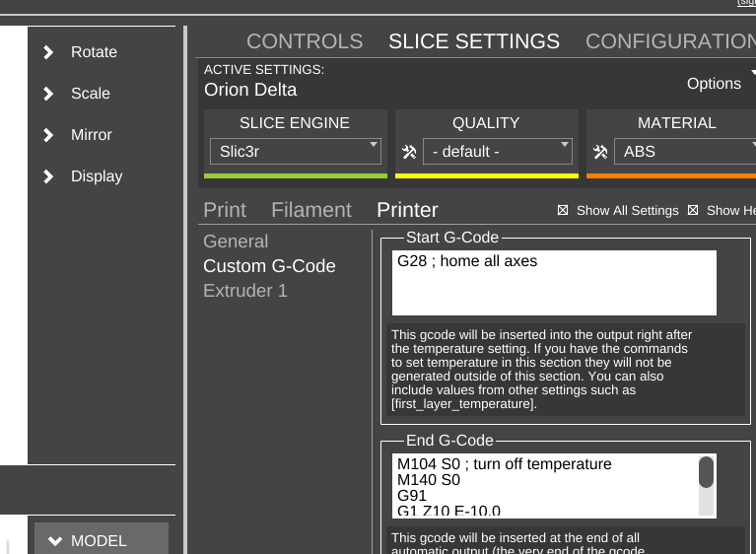Viewport: 756px width, 554px height.
Task: Expand the Rotate section arrow
Action: tap(48, 52)
